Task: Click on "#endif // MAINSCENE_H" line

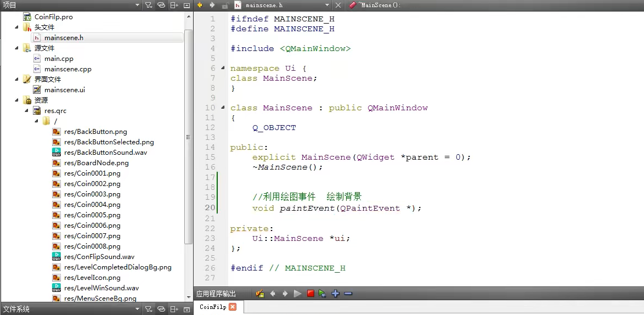Action: (x=288, y=268)
